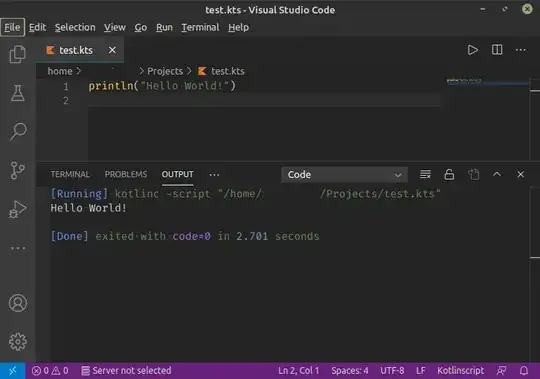Click the Hello World! output line

tap(89, 208)
